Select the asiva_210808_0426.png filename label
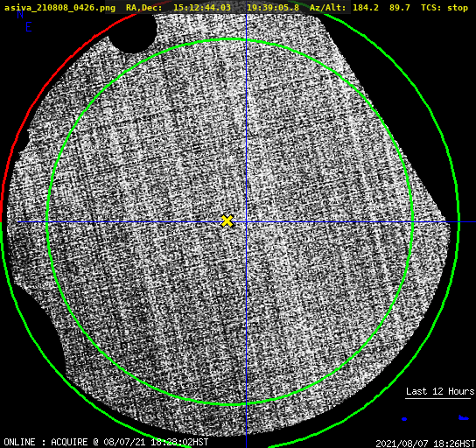Screen dimensions: 476x448 [x=59, y=8]
